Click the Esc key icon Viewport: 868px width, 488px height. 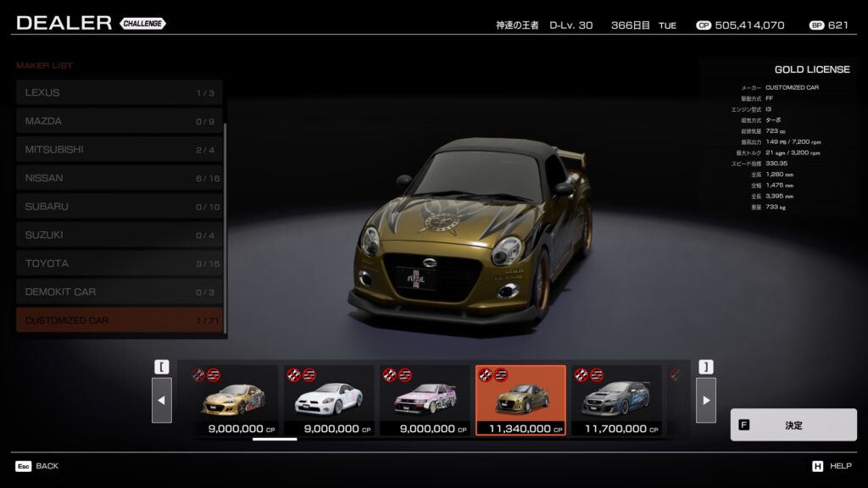23,466
